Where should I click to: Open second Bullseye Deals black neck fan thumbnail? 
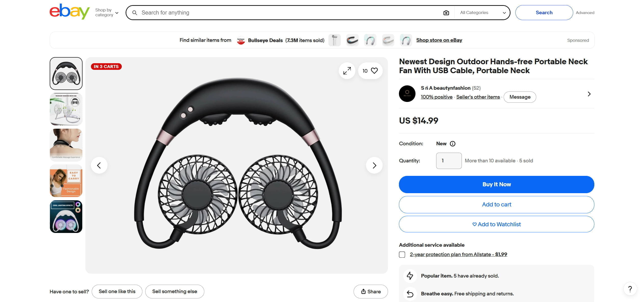click(x=352, y=40)
